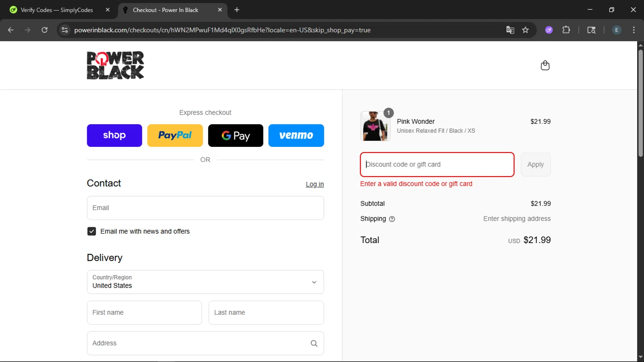The height and width of the screenshot is (362, 644).
Task: Click the page vertical scrollbar
Action: tap(641, 103)
